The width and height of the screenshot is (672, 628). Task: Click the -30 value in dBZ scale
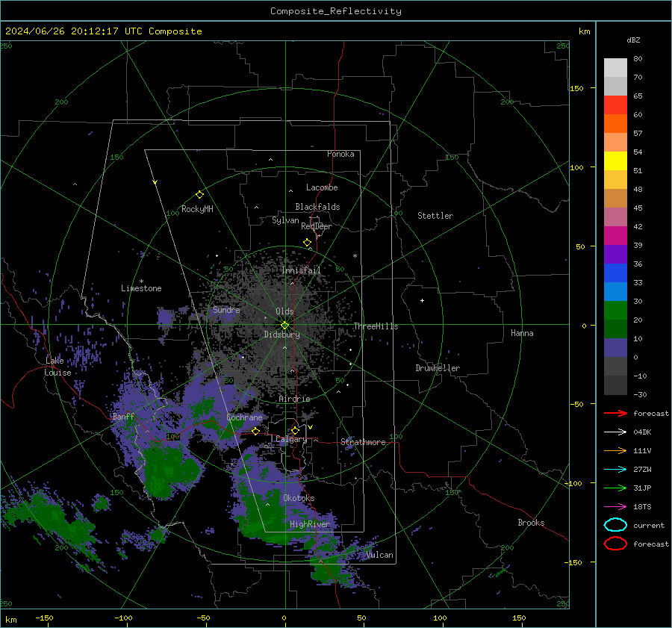[641, 394]
